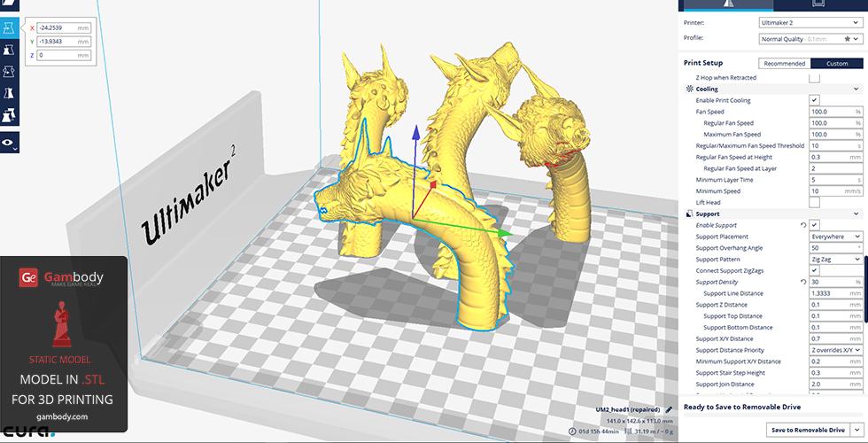This screenshot has width=868, height=443.
Task: Click the Support Stair Step Height label
Action: (x=730, y=373)
